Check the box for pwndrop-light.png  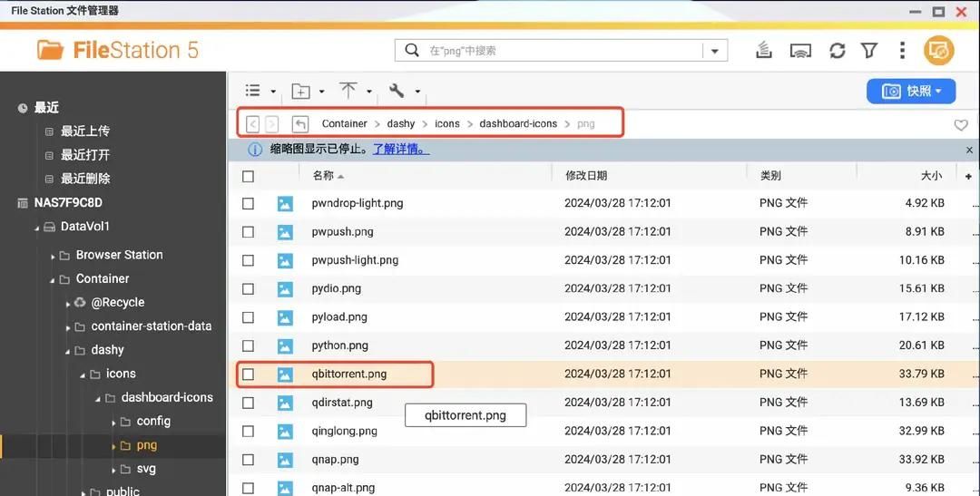248,204
